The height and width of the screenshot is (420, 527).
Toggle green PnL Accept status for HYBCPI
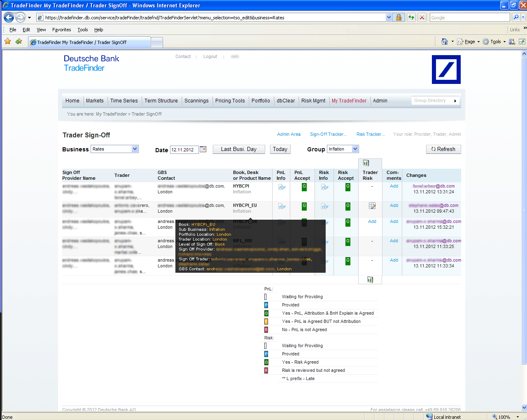point(304,187)
